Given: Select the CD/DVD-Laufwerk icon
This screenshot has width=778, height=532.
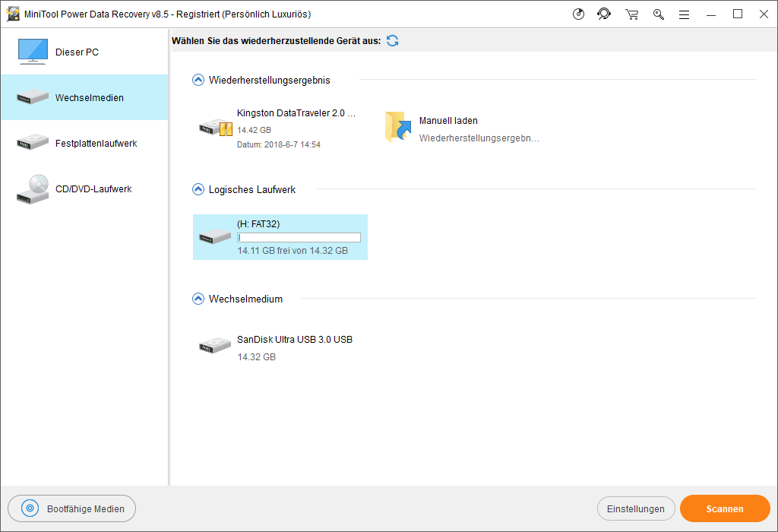Looking at the screenshot, I should (x=32, y=188).
